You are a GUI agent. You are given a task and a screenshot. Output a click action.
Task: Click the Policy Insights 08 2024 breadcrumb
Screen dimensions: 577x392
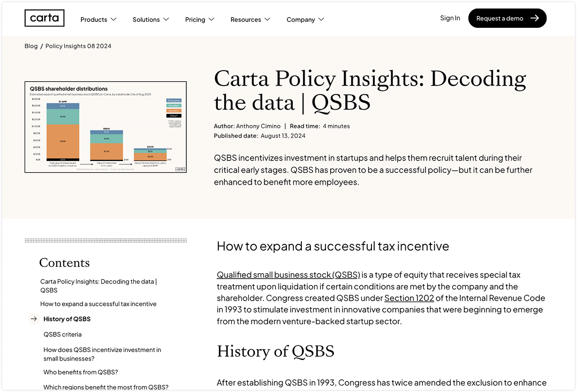(78, 46)
